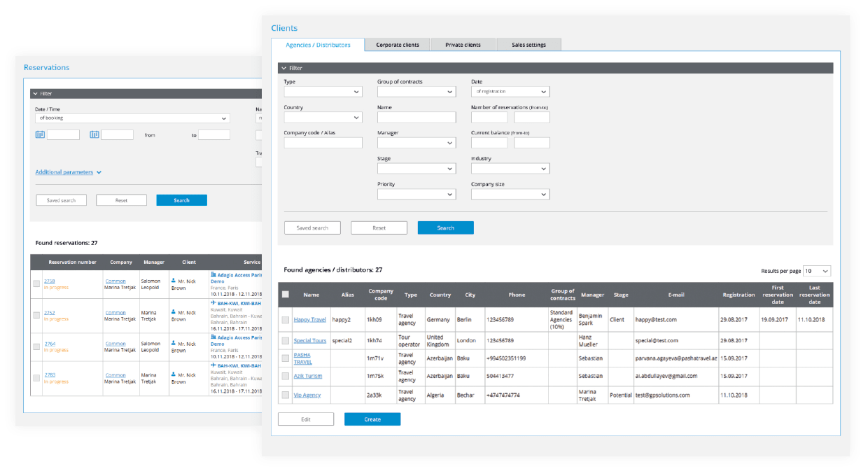Image resolution: width=868 pixels, height=476 pixels.
Task: Check the Happy Travel row checkbox
Action: [x=285, y=320]
